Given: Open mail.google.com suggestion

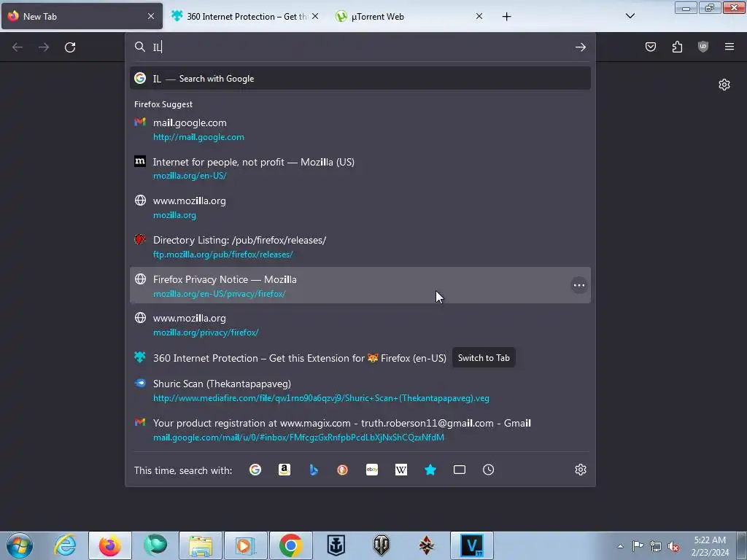Looking at the screenshot, I should (x=360, y=130).
